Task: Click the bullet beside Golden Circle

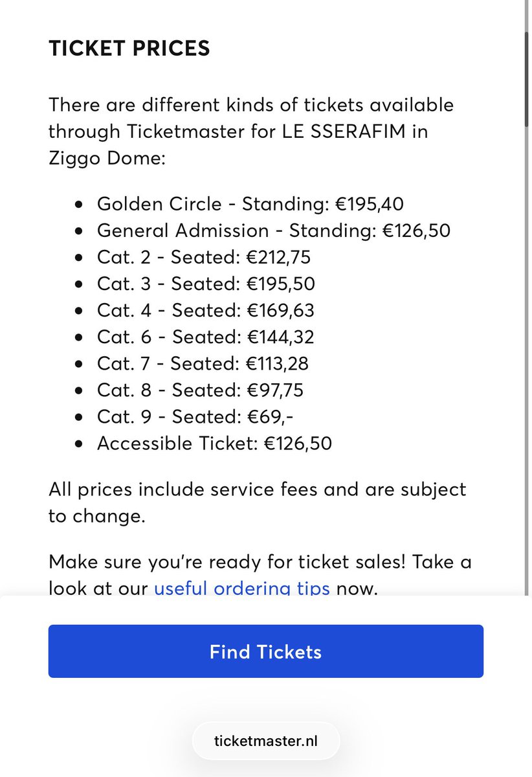Action: (79, 205)
